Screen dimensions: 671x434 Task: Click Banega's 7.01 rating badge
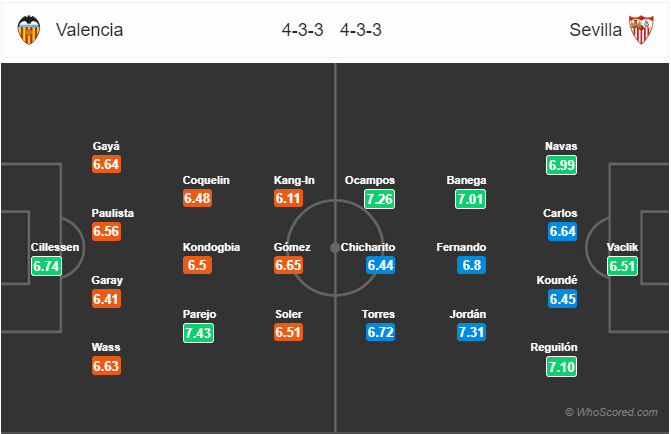(470, 199)
